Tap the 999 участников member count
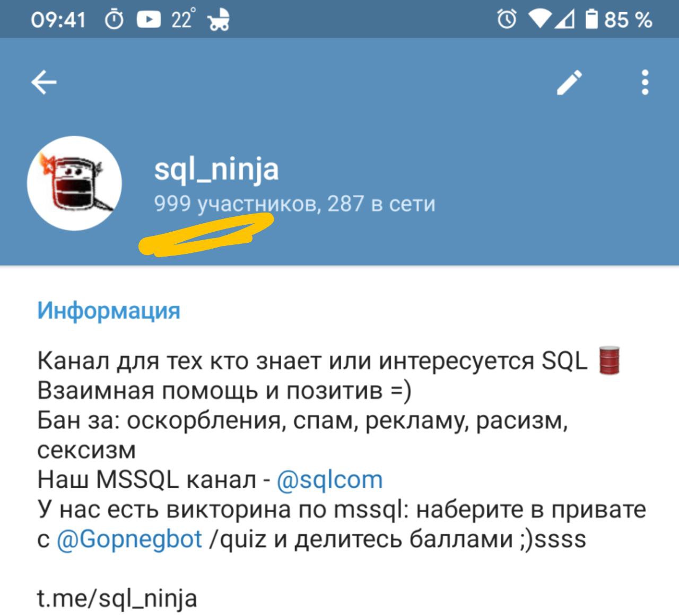Viewport: 679px width, 616px height. coord(236,204)
